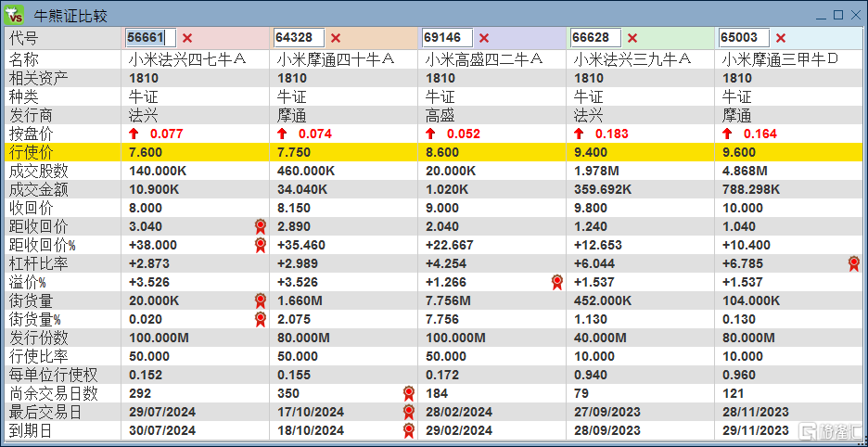Remove warrant 64328 with its red X
Screen dimensions: 868x447
point(336,38)
